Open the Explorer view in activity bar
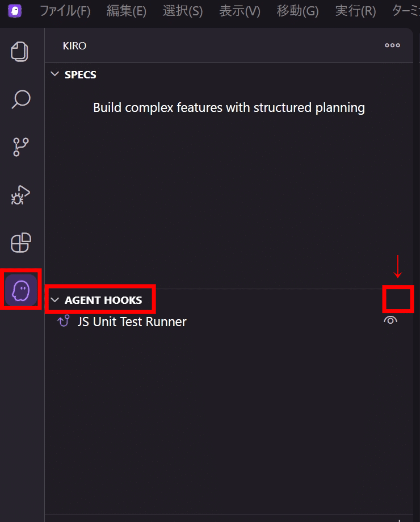Image resolution: width=420 pixels, height=522 pixels. (20, 52)
